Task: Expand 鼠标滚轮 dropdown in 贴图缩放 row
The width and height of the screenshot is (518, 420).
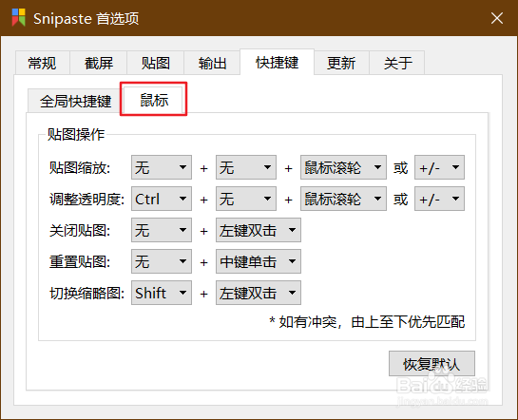Action: (x=343, y=167)
